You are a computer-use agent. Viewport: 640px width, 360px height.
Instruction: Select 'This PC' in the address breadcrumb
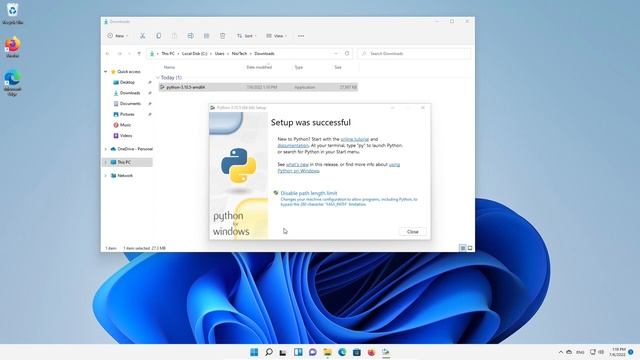pyautogui.click(x=168, y=53)
